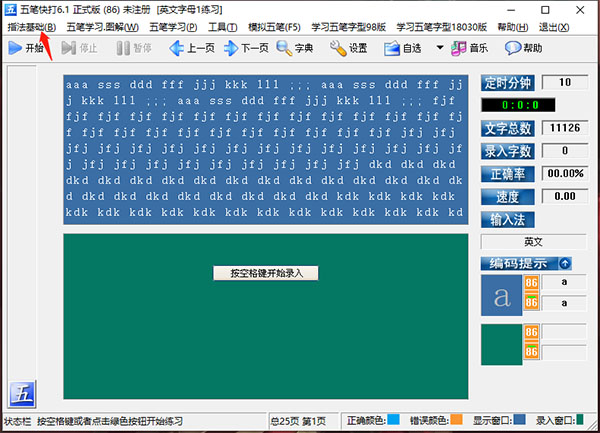The width and height of the screenshot is (600, 433).
Task: Expand the dropdown arrow beside 自选
Action: pyautogui.click(x=440, y=48)
